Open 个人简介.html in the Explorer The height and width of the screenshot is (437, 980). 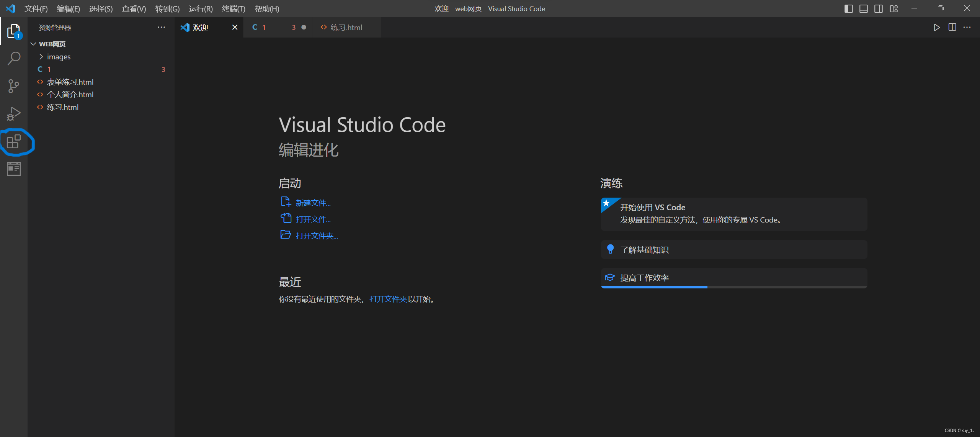coord(101,95)
